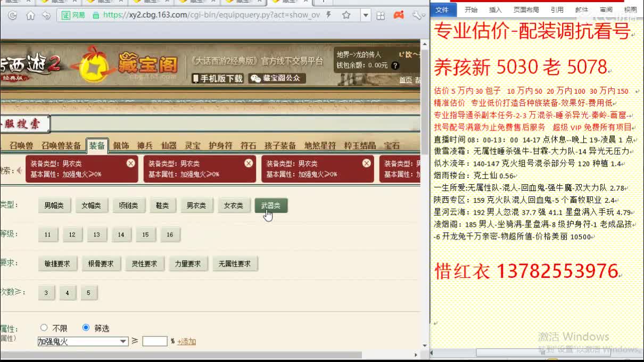
Task: Switch to the 仙器 tab
Action: click(169, 145)
